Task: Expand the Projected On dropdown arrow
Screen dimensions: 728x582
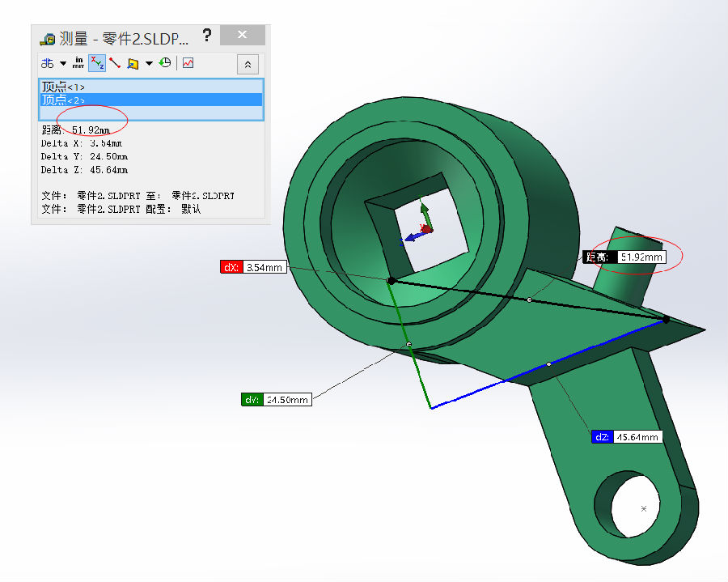Action: (149, 63)
